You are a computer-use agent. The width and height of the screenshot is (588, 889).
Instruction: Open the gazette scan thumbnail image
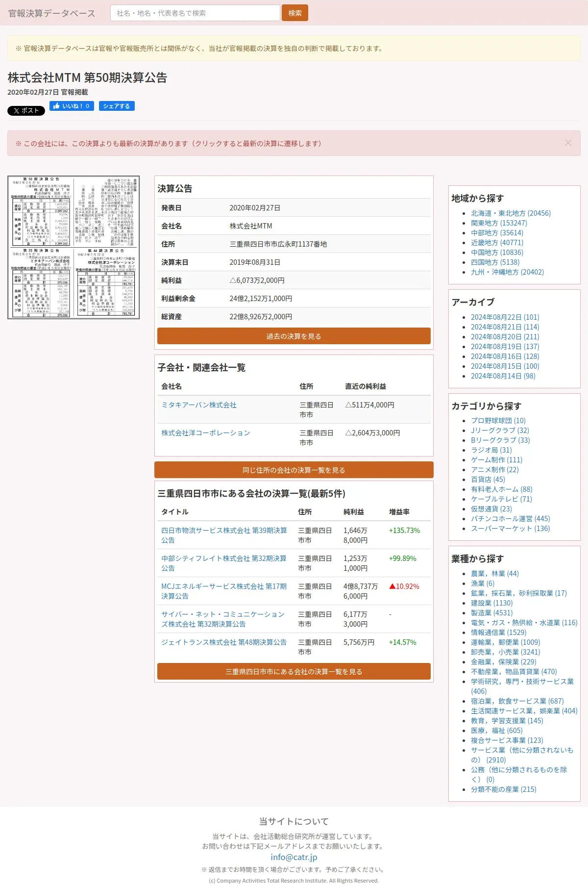click(x=73, y=247)
